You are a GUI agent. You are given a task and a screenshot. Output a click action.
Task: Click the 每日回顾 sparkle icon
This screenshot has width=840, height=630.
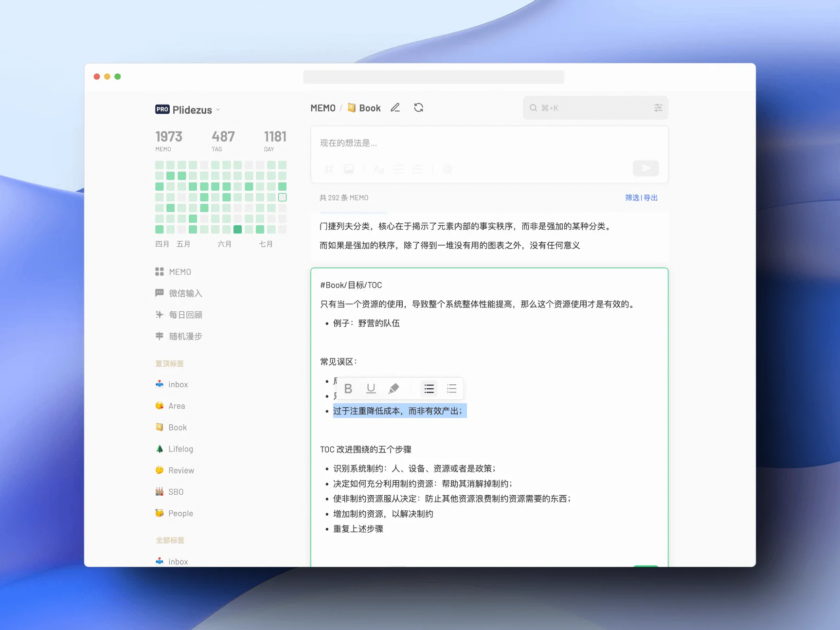pyautogui.click(x=160, y=314)
